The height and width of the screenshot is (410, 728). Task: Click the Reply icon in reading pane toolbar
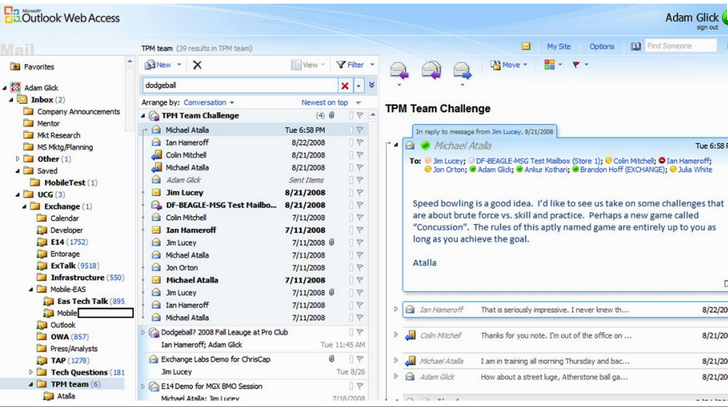point(399,70)
